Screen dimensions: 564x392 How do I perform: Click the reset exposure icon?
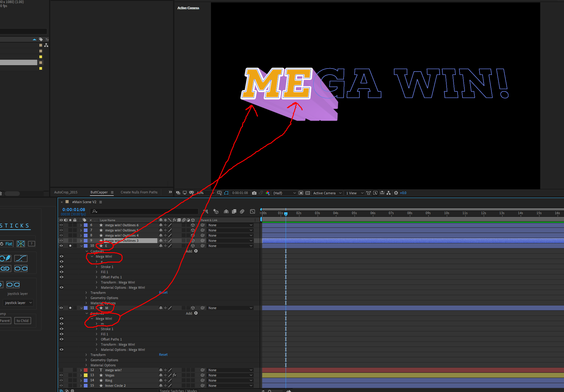[x=396, y=193]
